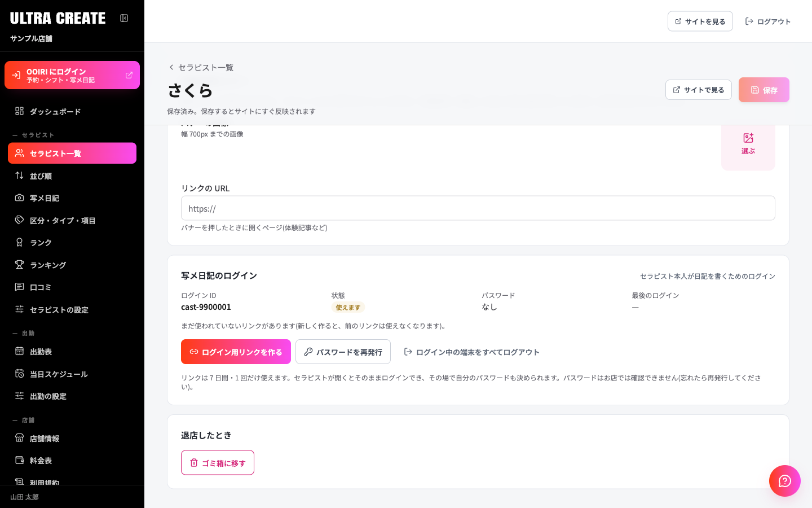Click the 区分・タイプ・項目 tag icon
Viewport: 812px width, 508px height.
[19, 220]
